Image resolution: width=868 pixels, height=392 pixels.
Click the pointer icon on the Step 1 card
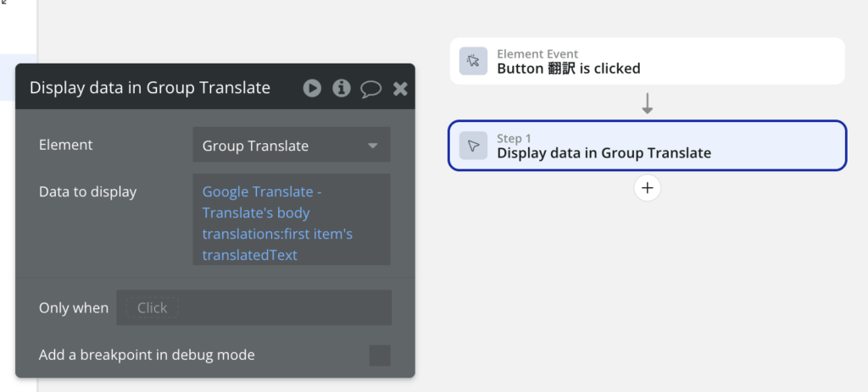473,146
